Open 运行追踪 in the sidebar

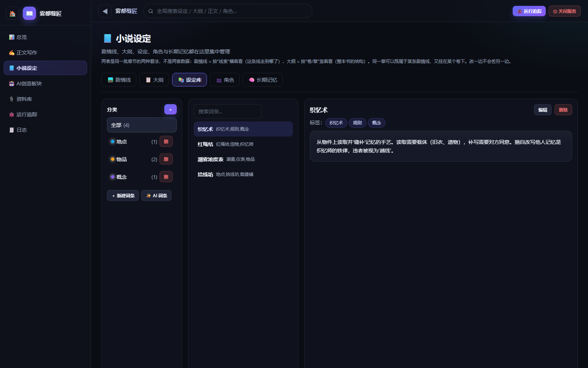tap(45, 114)
